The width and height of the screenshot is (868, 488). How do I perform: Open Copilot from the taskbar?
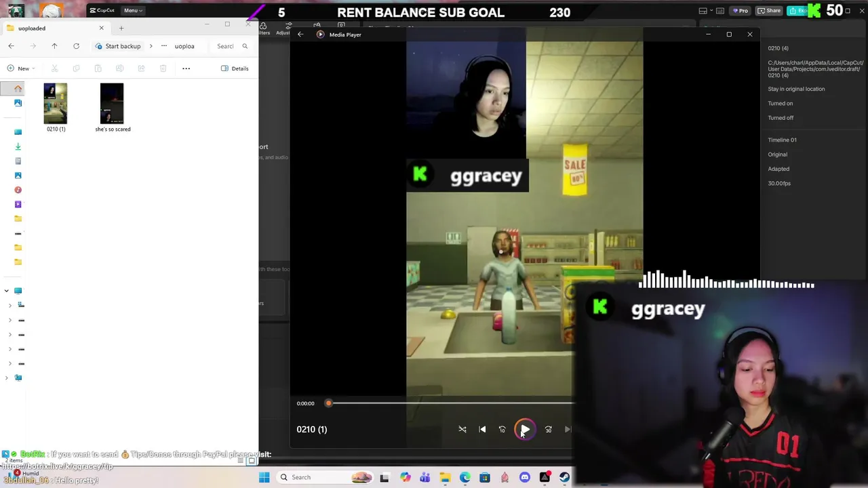(x=405, y=477)
